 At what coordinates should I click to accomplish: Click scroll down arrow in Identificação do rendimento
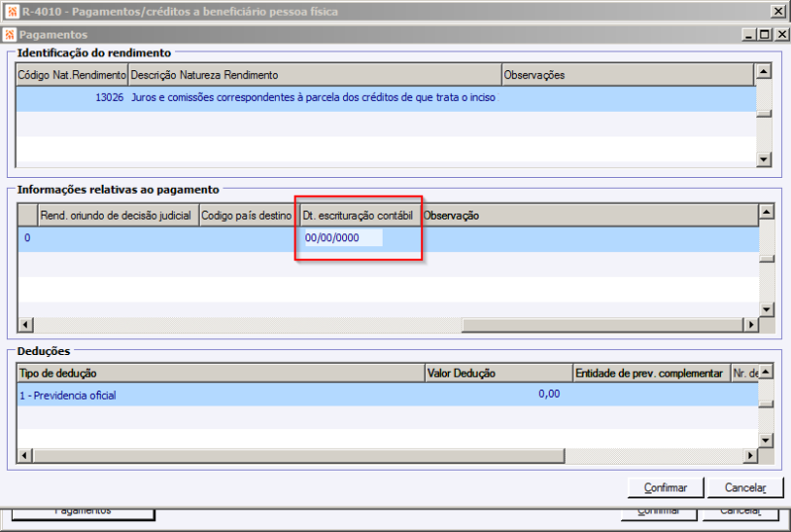click(x=763, y=159)
